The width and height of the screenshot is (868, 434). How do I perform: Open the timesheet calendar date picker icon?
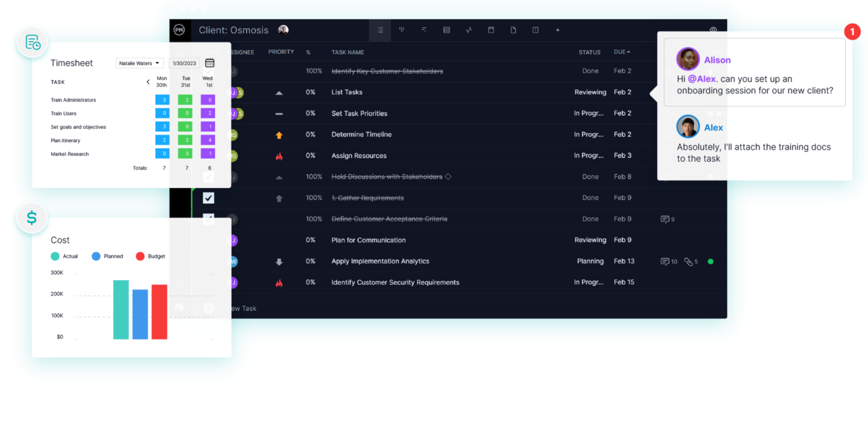click(209, 63)
